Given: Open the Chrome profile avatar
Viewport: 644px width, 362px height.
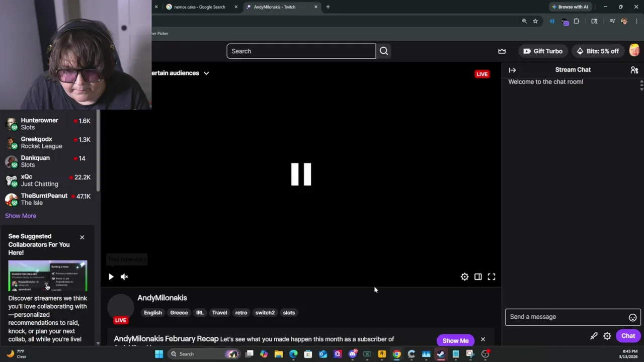Looking at the screenshot, I should tap(624, 21).
